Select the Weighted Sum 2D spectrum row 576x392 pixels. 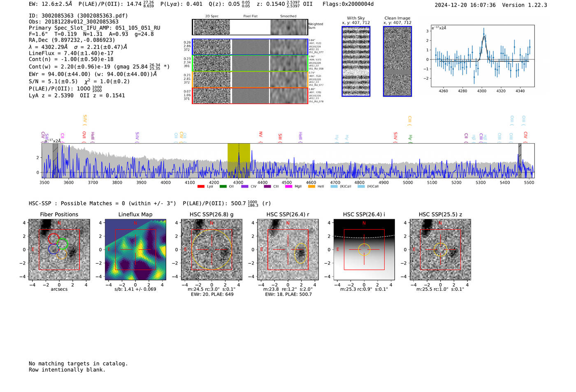[x=250, y=27]
